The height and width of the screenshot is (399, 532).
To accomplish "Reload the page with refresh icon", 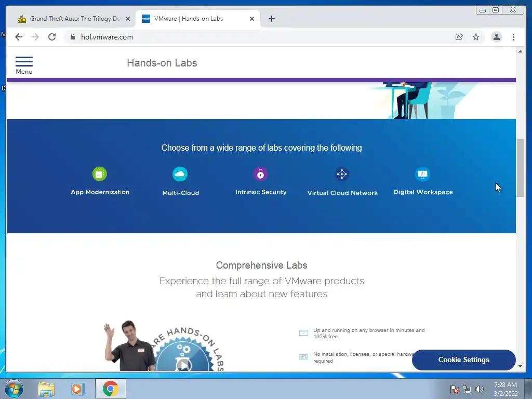I will [52, 37].
